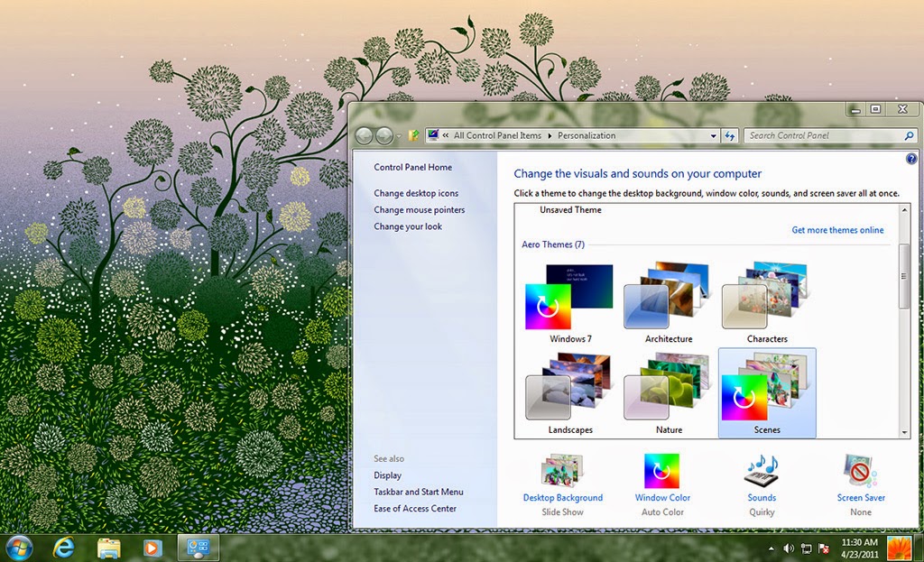Click the None text under Screen Saver
Viewport: 924px width, 562px height.
click(860, 511)
